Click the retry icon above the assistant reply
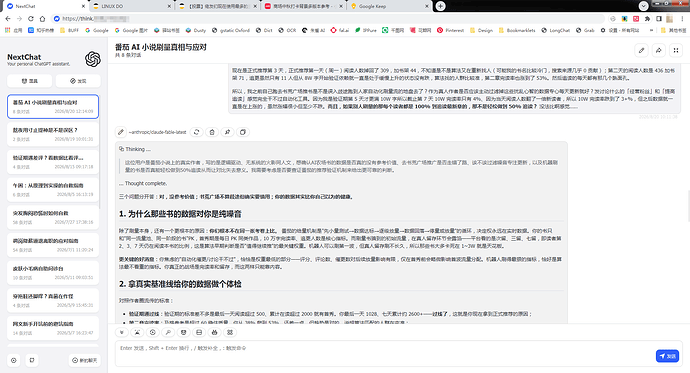690x373 pixels. (197, 132)
